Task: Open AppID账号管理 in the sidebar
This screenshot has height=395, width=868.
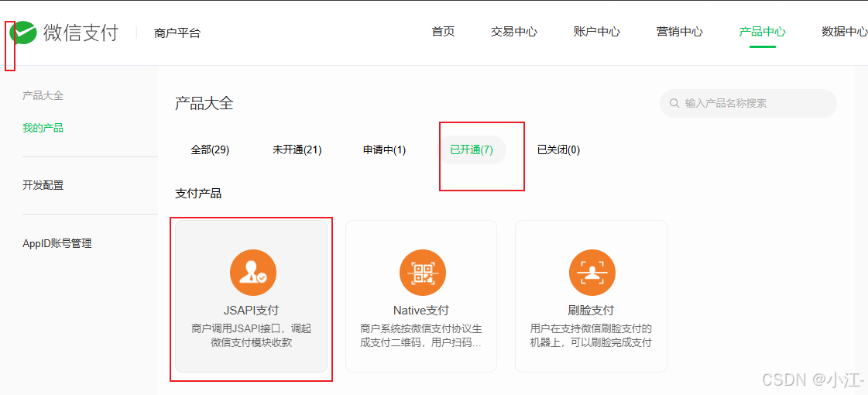Action: (57, 243)
